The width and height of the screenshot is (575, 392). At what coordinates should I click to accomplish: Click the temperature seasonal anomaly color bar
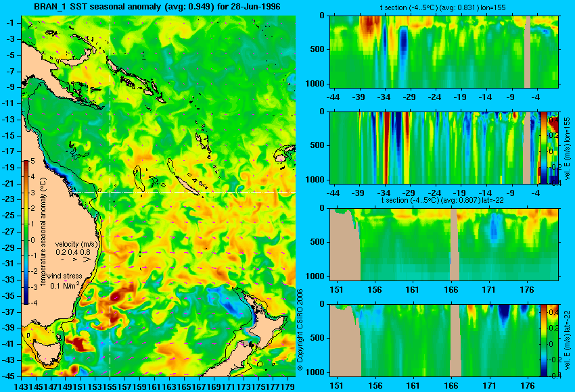point(26,232)
